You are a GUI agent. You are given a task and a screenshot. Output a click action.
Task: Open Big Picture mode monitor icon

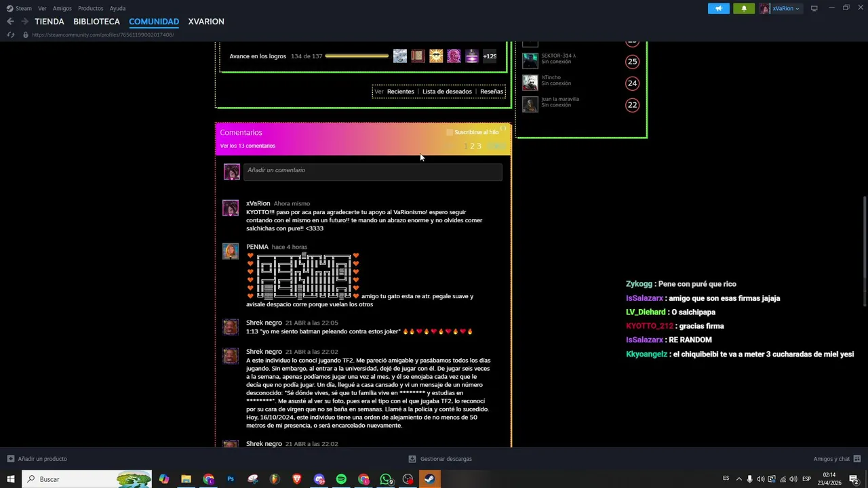(x=814, y=8)
